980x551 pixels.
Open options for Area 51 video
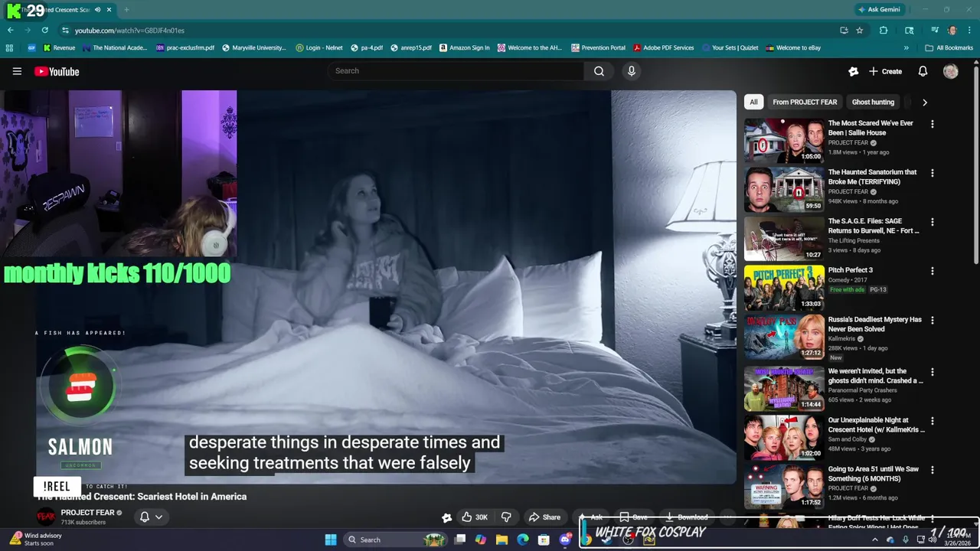click(932, 470)
